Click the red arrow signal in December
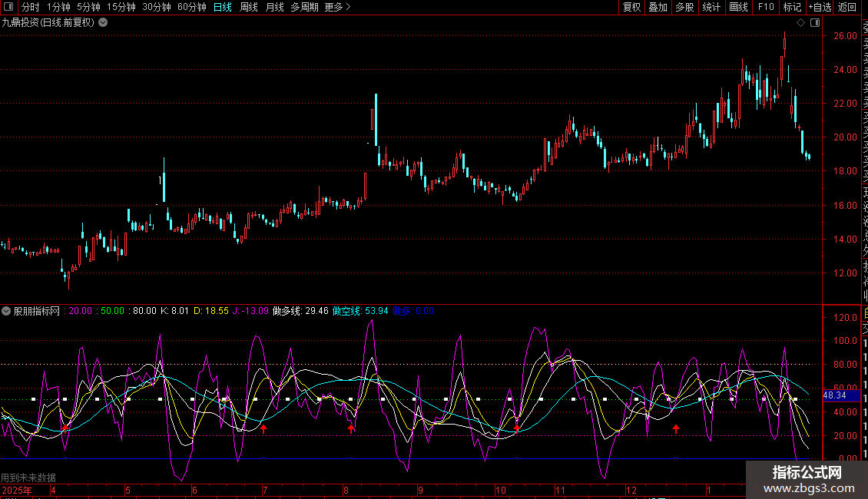This screenshot has width=868, height=499. 676,428
